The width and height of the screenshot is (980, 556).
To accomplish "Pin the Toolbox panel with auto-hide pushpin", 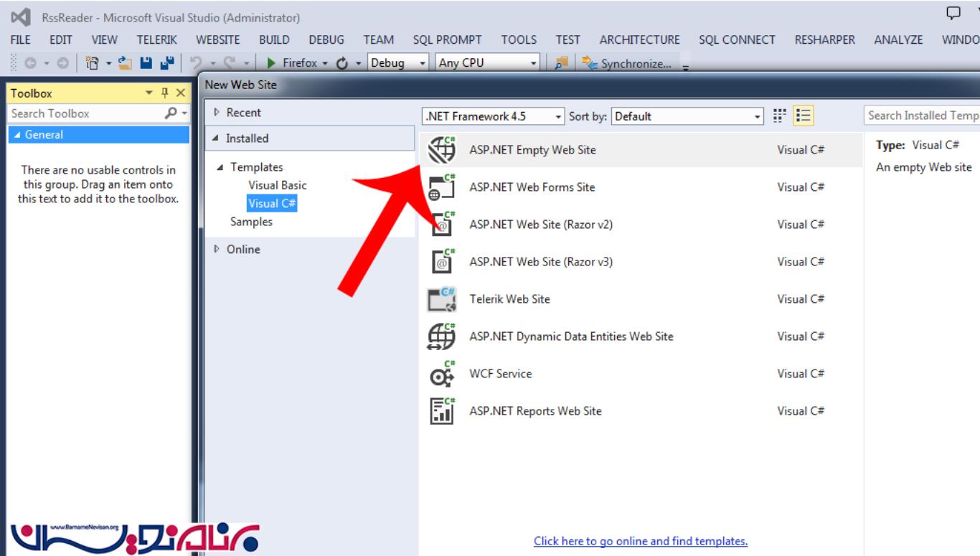I will click(166, 93).
